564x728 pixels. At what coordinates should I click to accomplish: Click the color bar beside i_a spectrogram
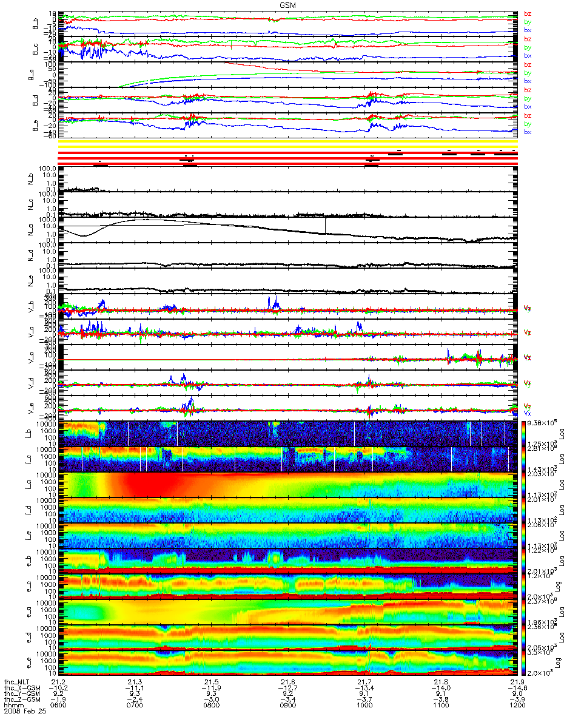click(x=523, y=485)
